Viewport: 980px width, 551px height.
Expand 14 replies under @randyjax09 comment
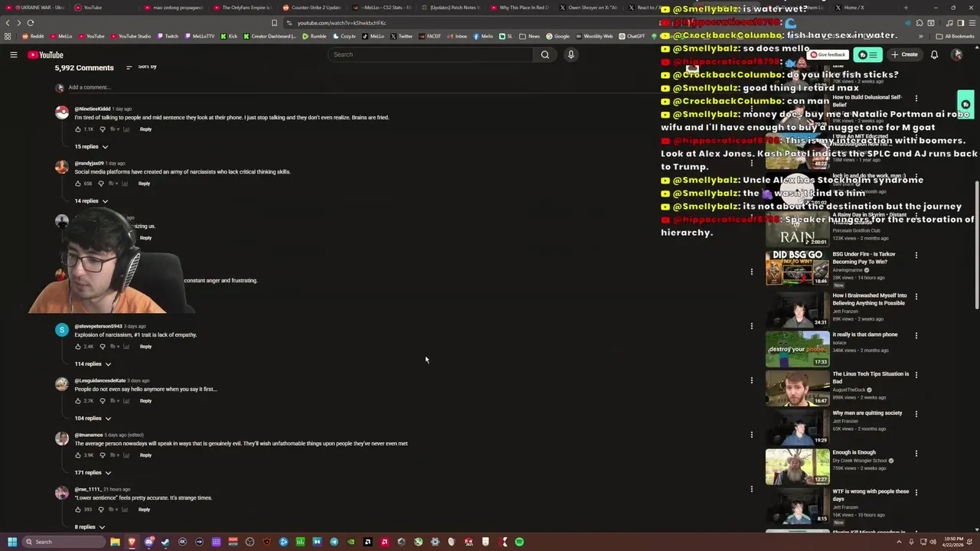point(91,201)
